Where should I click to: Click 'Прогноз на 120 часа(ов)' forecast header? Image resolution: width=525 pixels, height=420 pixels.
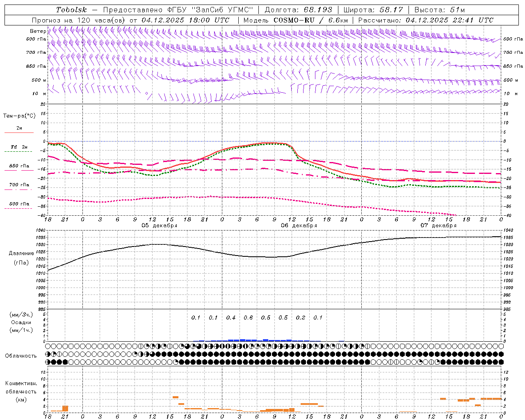(79, 20)
